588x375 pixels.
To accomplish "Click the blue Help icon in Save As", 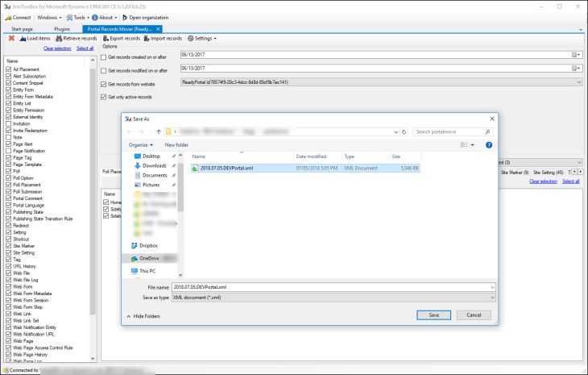I will coord(489,145).
